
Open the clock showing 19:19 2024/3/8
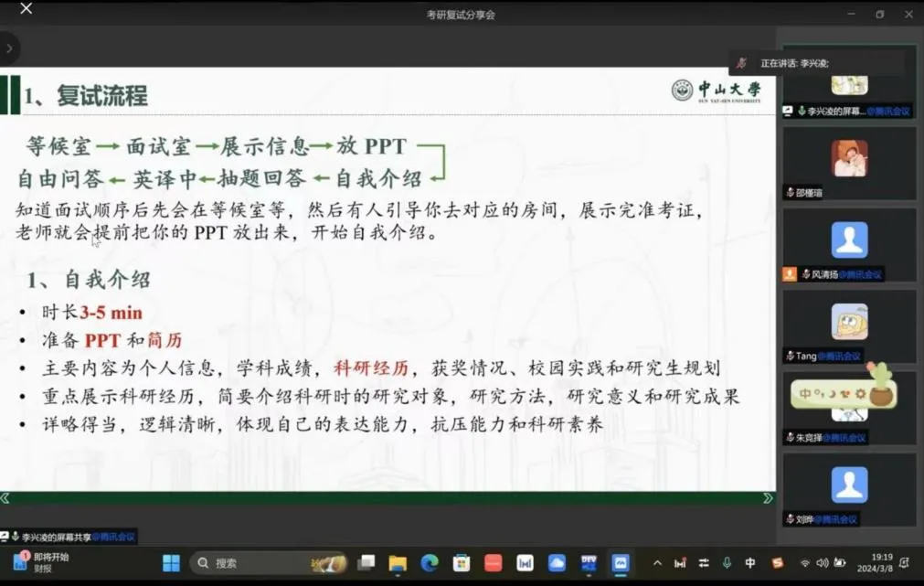(881, 562)
